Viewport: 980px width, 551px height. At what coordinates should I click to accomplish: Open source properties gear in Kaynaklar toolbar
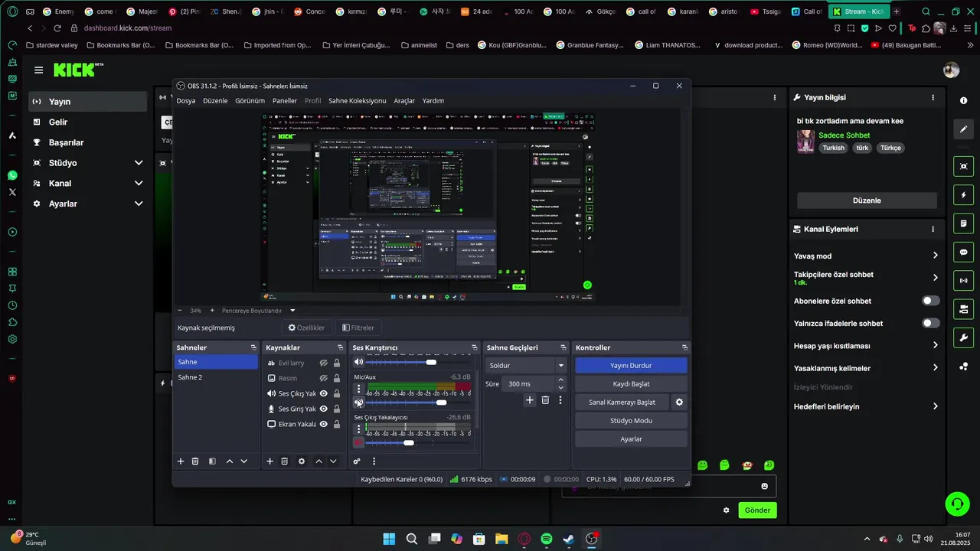[x=302, y=461]
